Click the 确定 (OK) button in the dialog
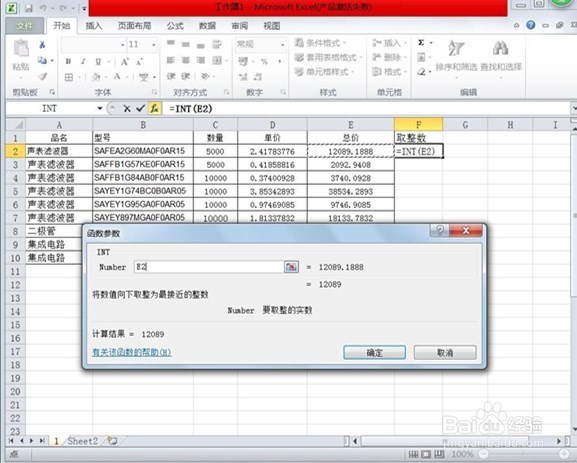The width and height of the screenshot is (577, 463). pyautogui.click(x=375, y=353)
